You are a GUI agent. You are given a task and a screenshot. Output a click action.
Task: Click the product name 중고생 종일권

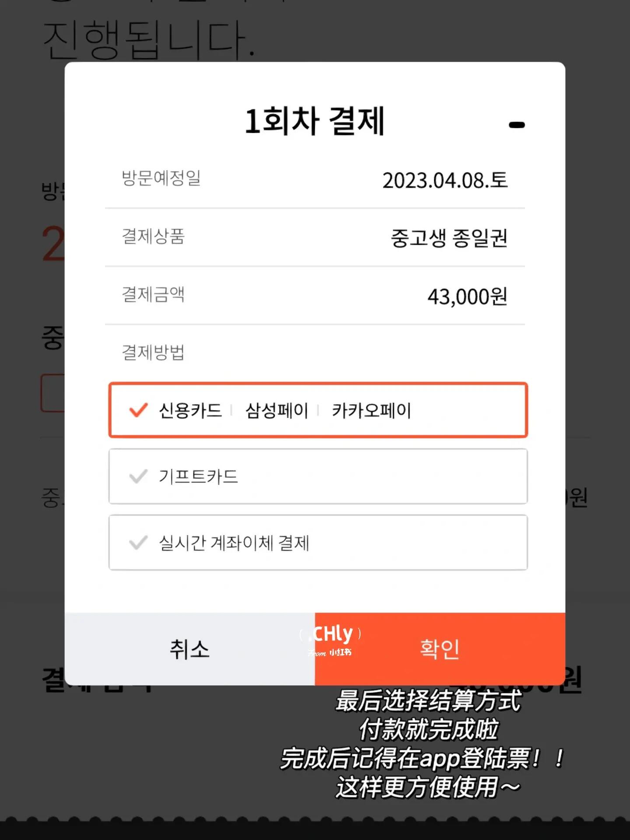point(449,238)
